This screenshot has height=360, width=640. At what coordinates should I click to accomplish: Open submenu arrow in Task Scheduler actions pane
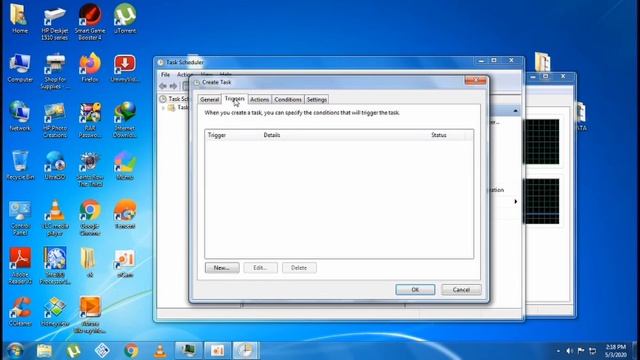[x=516, y=202]
